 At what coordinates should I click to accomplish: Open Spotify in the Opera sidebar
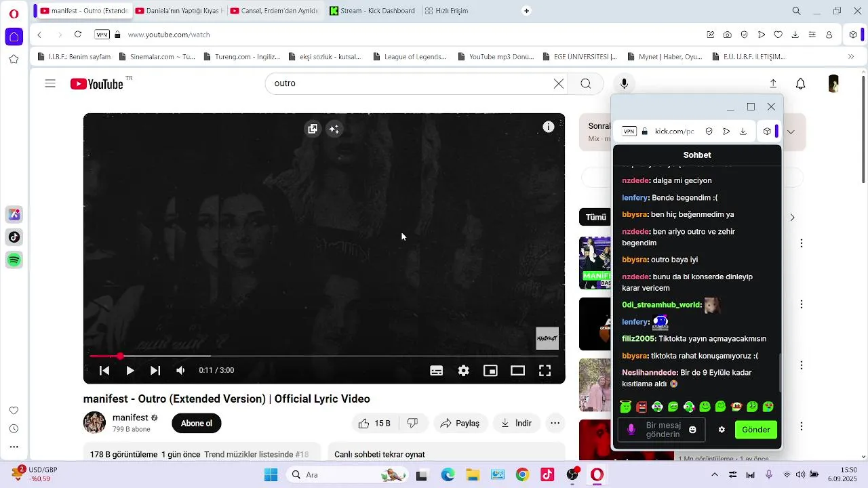click(14, 260)
